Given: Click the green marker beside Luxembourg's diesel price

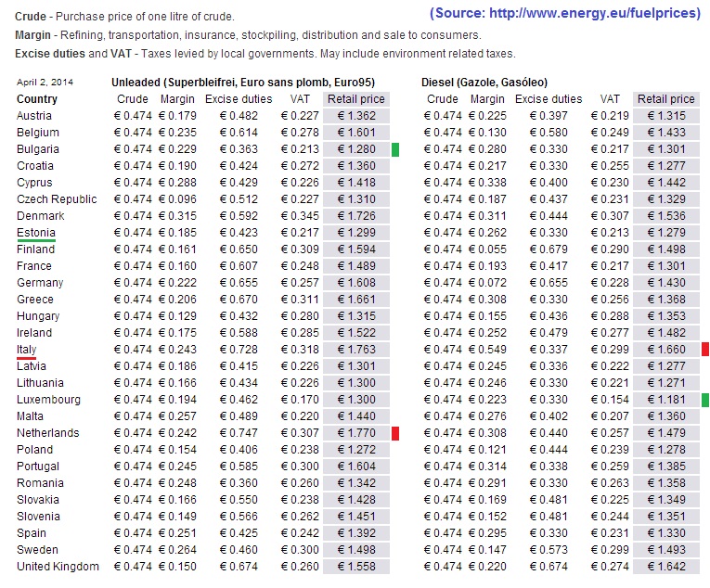Looking at the screenshot, I should [705, 400].
